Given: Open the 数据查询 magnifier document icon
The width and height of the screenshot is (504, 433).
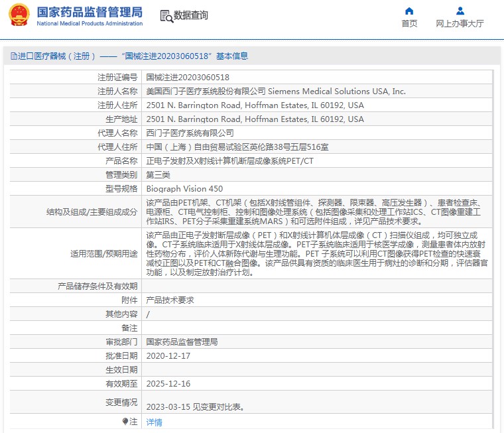Looking at the screenshot, I should click(166, 16).
